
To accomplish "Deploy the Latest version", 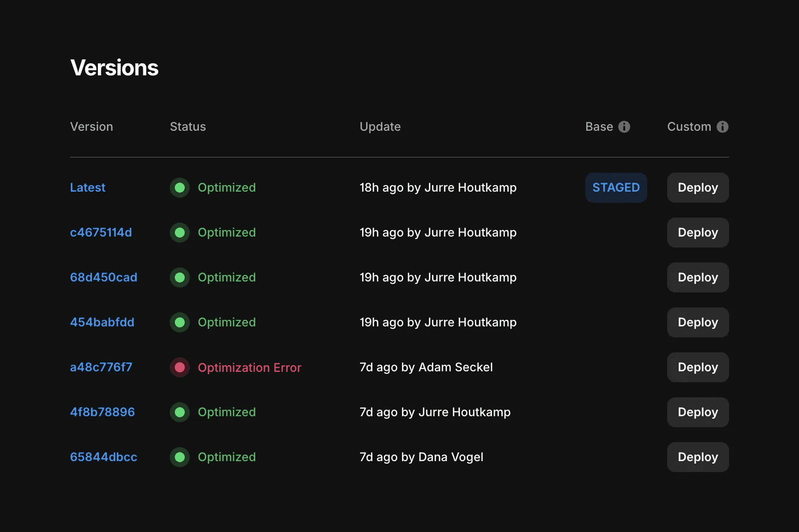I will 698,188.
